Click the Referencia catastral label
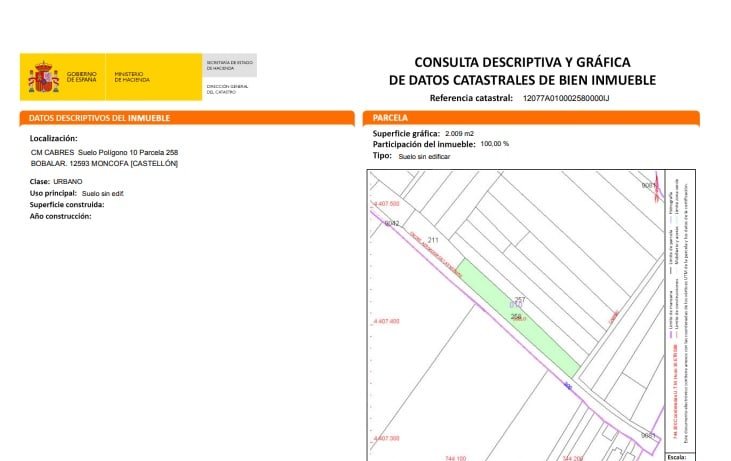731x461 pixels. [x=471, y=98]
